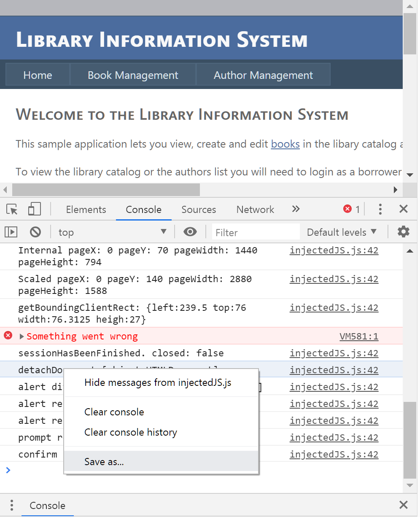Open the Default levels dropdown
The image size is (420, 517).
coord(342,232)
